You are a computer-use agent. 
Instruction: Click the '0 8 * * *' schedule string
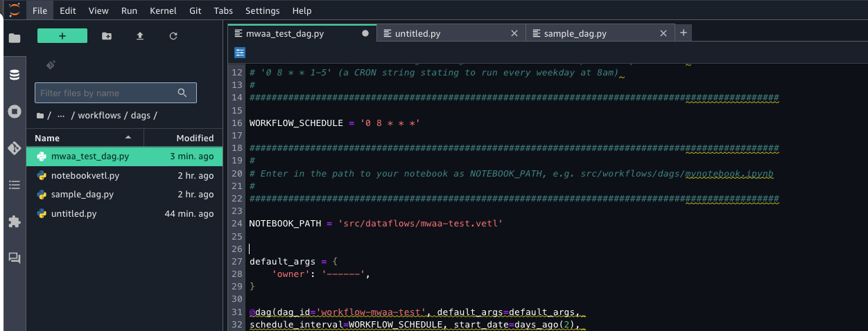tap(390, 123)
